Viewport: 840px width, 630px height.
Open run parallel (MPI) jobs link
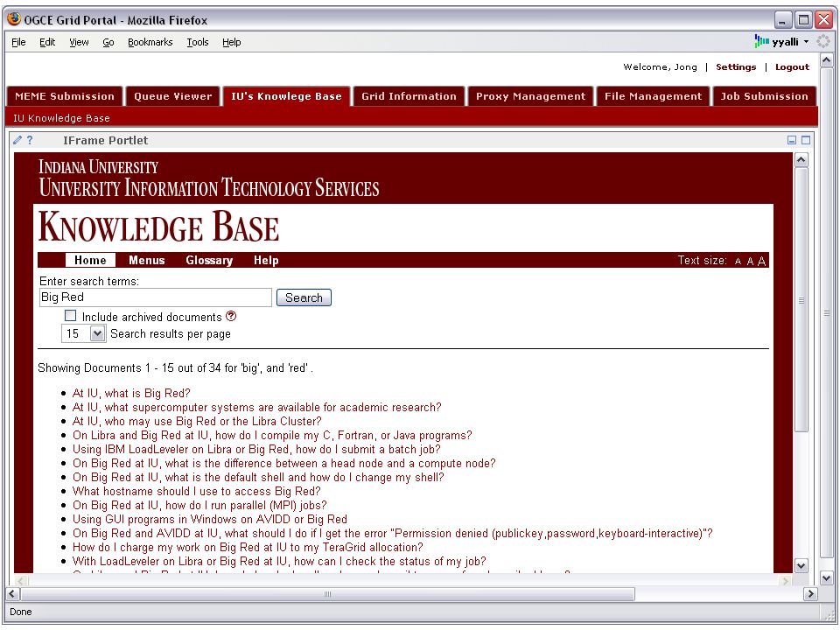199,505
